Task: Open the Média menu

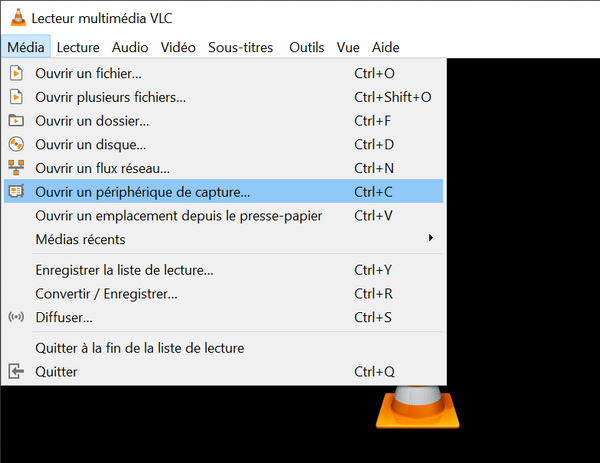Action: tap(26, 47)
